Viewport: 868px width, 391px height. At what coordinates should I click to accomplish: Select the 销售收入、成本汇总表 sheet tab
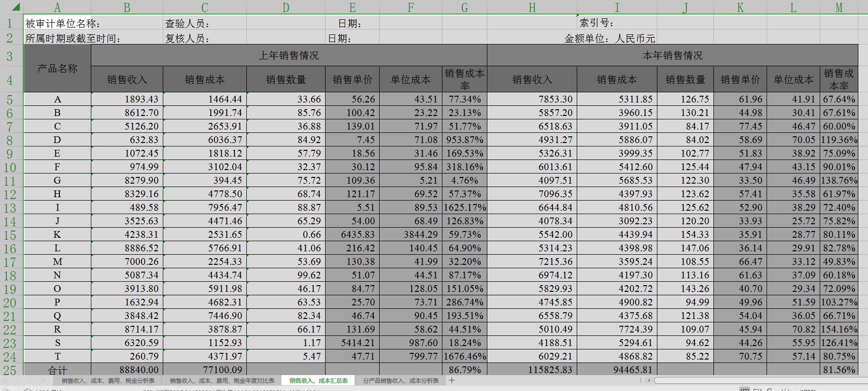pyautogui.click(x=319, y=381)
